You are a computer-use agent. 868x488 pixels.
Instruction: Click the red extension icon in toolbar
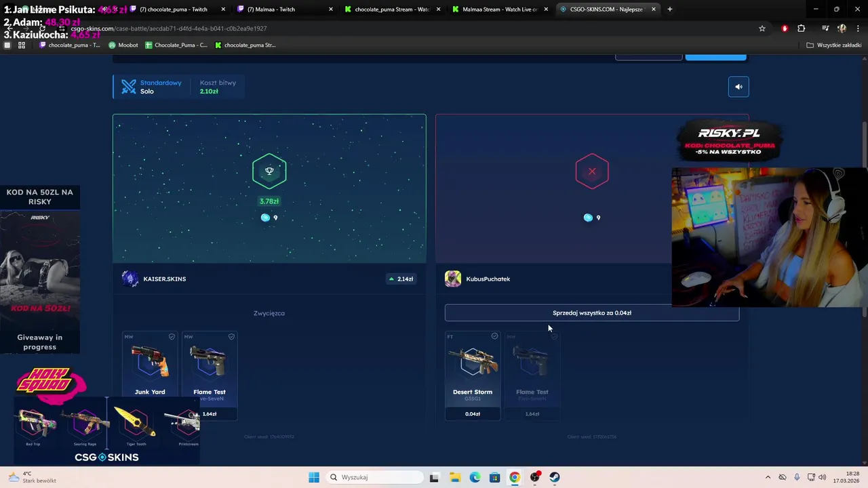click(785, 28)
